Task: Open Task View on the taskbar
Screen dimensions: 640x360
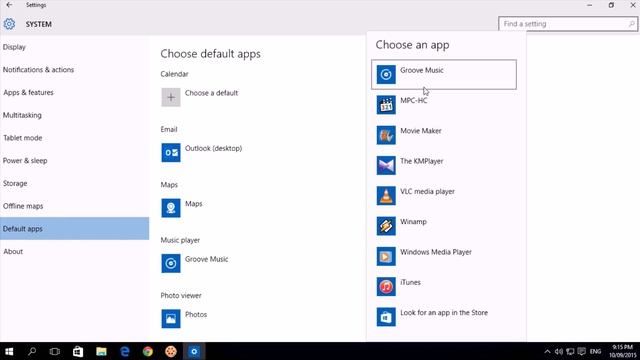Action: (x=55, y=351)
